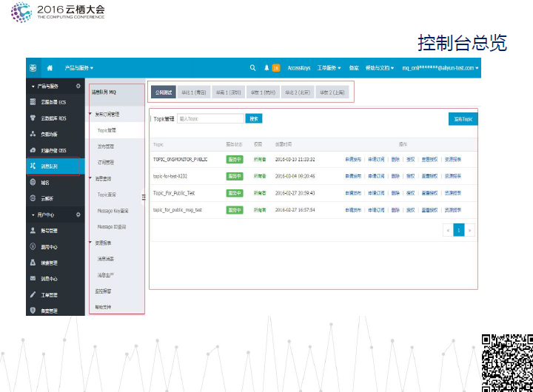Click the gear icon beside 用户中心 sidebar header
The image size is (533, 392).
click(x=78, y=214)
